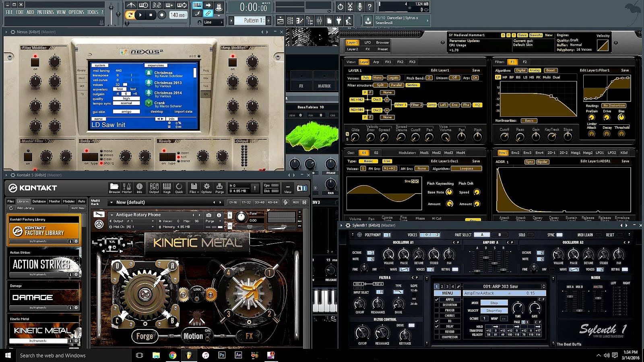This screenshot has height=362, width=644.
Task: Click the Keyb keyboard icon in Kontakt
Action: tap(167, 187)
